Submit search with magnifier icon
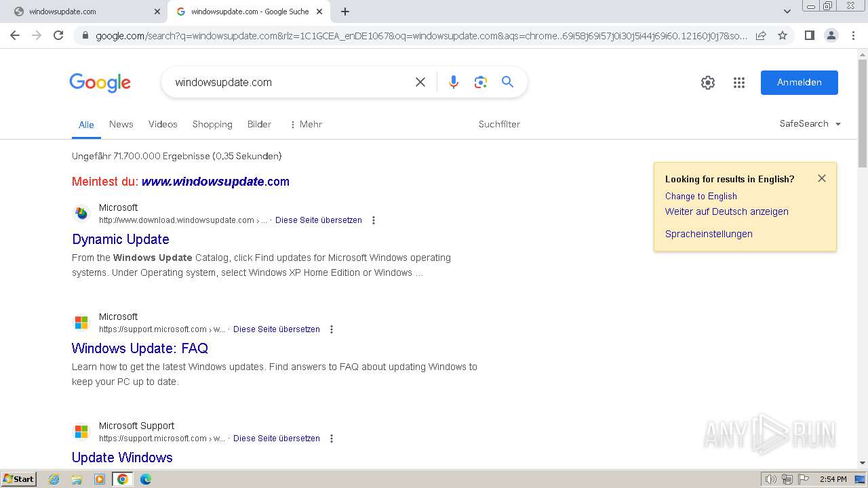This screenshot has height=488, width=868. coord(507,82)
